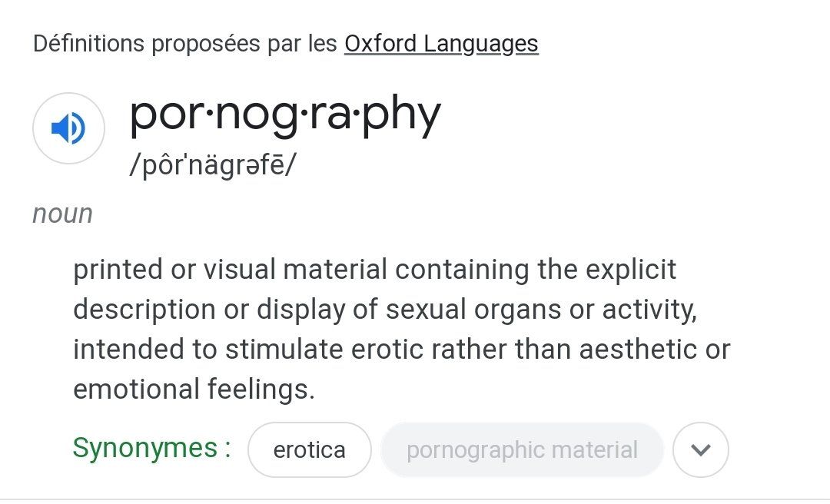Click the "Définitions proposées par les" text

[x=184, y=44]
